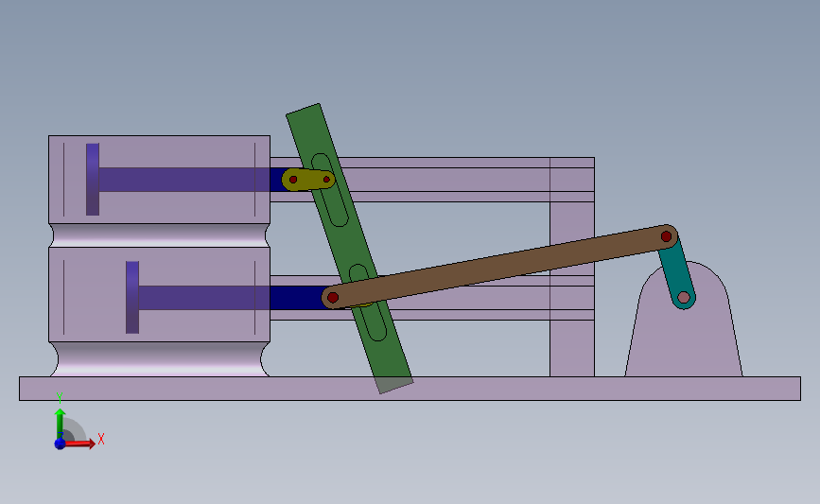The width and height of the screenshot is (820, 504).
Task: Select the long flat base plate
Action: (x=410, y=389)
